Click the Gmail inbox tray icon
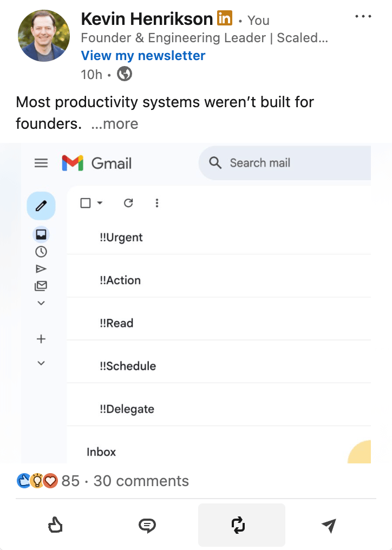The height and width of the screenshot is (550, 392). pyautogui.click(x=41, y=234)
